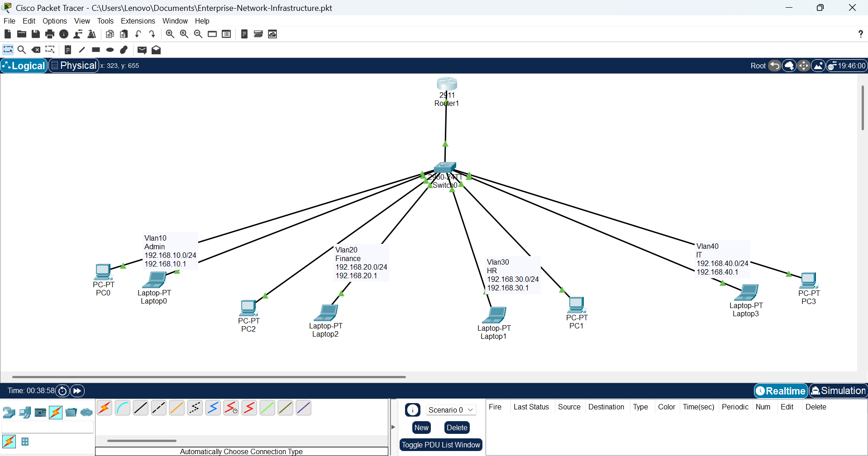Pick the Serial DCE cable with clock
This screenshot has width=868, height=456.
(x=231, y=408)
